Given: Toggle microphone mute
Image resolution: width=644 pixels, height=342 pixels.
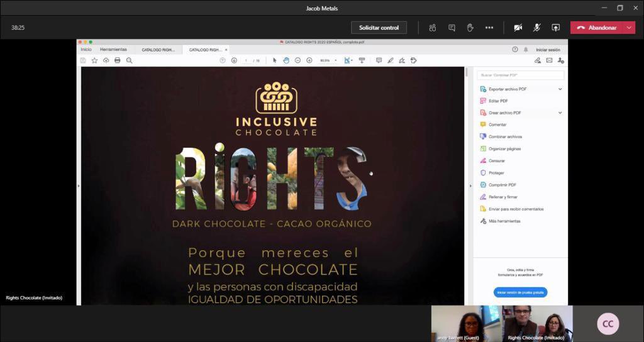Looking at the screenshot, I should coord(537,28).
